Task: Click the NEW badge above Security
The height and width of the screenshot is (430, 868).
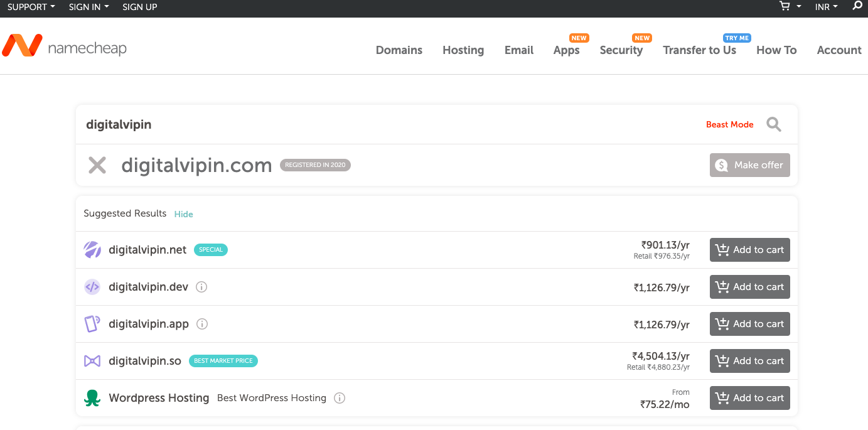Action: point(642,38)
